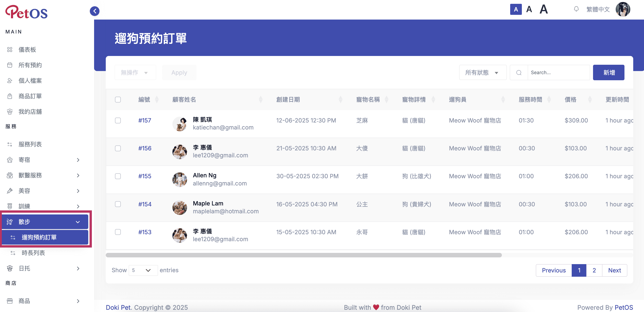The width and height of the screenshot is (644, 312).
Task: Expand the 獸醫服務 submenu chevron
Action: [78, 175]
